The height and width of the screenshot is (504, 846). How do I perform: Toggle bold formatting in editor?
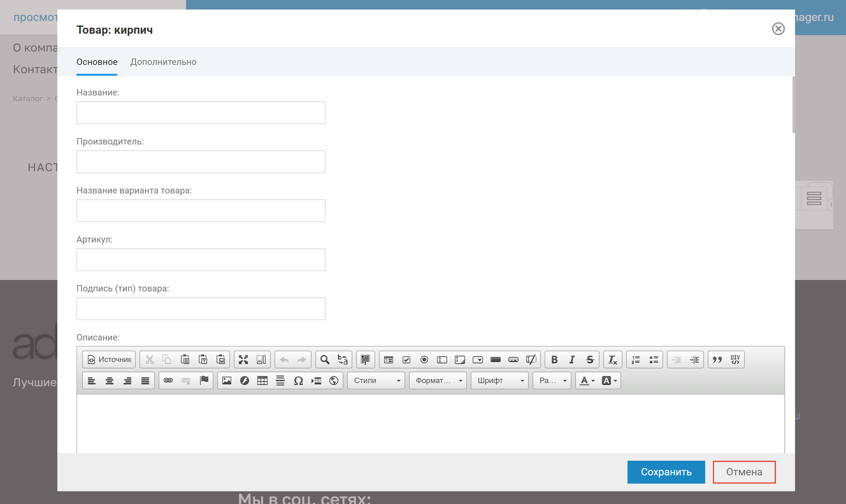point(554,359)
